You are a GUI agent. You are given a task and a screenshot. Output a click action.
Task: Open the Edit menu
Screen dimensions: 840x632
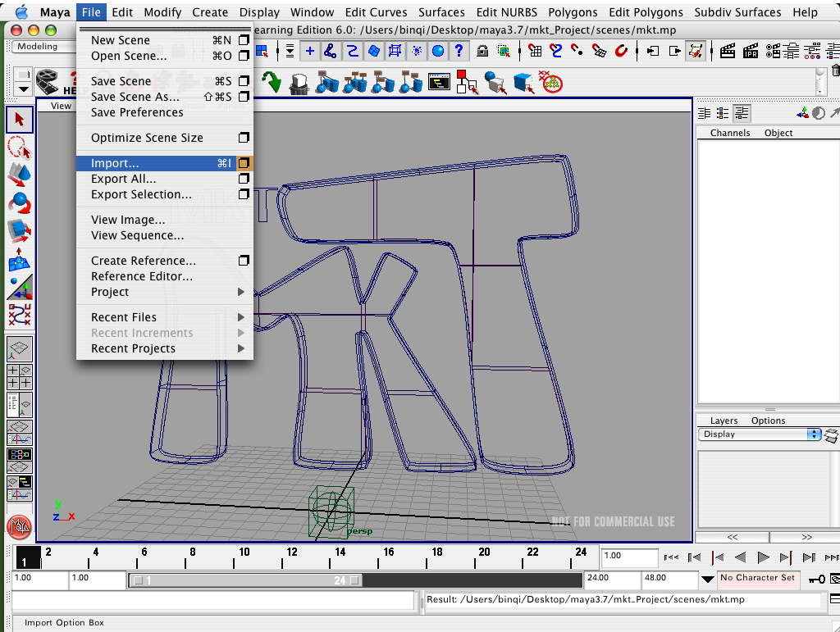(x=122, y=11)
